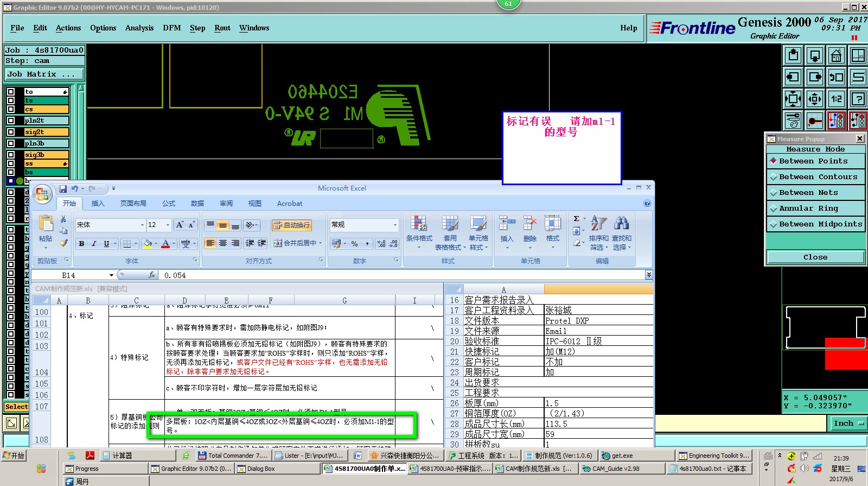
Task: Click the Excel AutoSum sigma icon
Action: pyautogui.click(x=576, y=219)
